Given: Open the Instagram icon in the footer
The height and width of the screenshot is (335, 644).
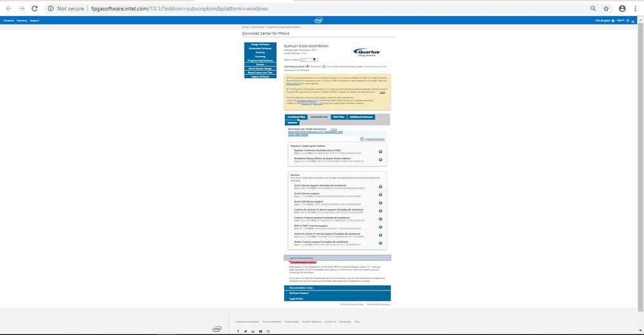Looking at the screenshot, I should (x=268, y=331).
